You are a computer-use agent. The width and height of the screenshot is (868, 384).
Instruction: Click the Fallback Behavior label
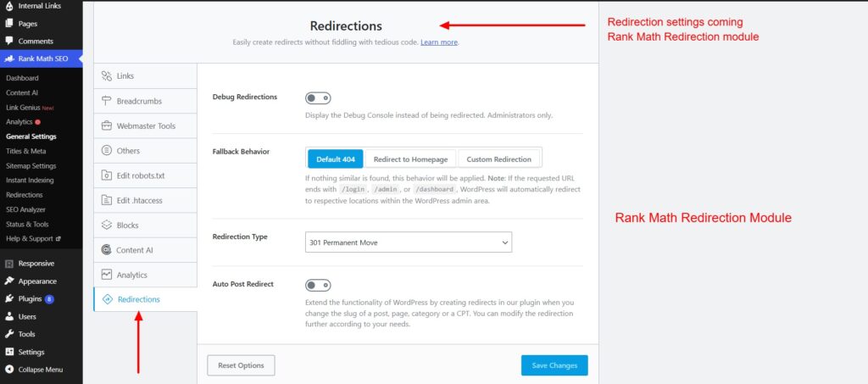coord(242,151)
